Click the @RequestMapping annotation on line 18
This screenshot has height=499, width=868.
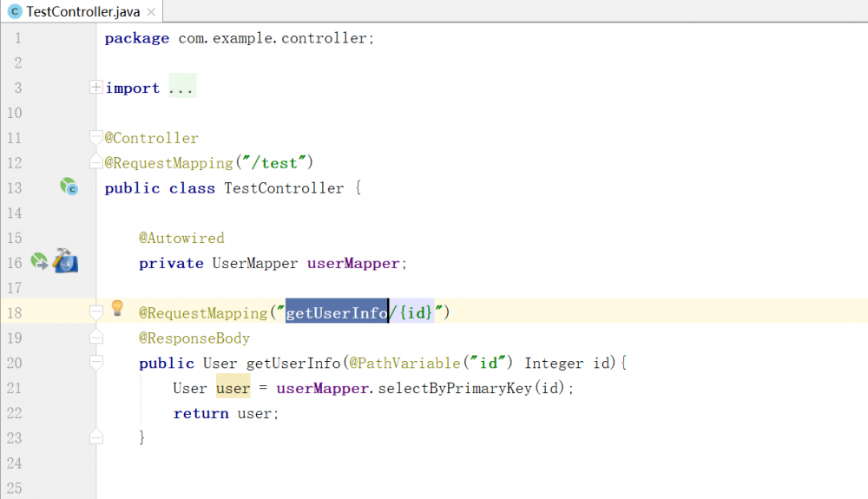pos(203,313)
